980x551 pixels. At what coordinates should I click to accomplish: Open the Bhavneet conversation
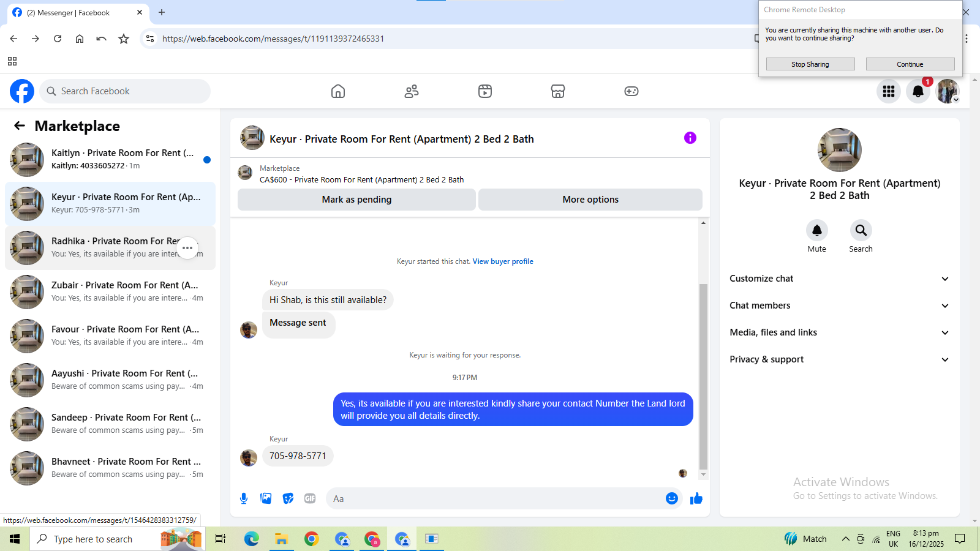(110, 468)
